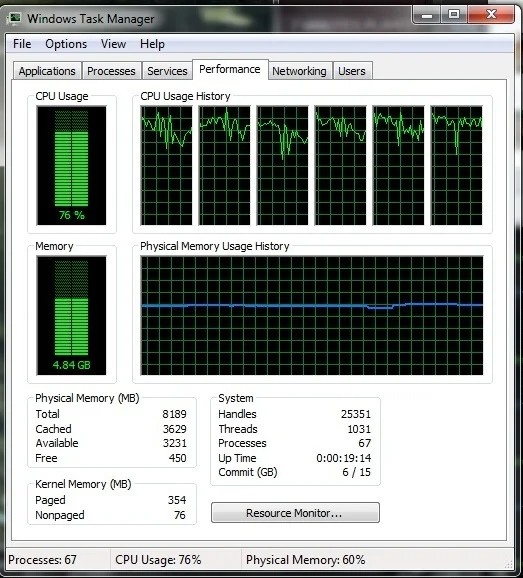Click the Physical Memory (MB) group label
This screenshot has height=578, width=523.
pyautogui.click(x=87, y=398)
